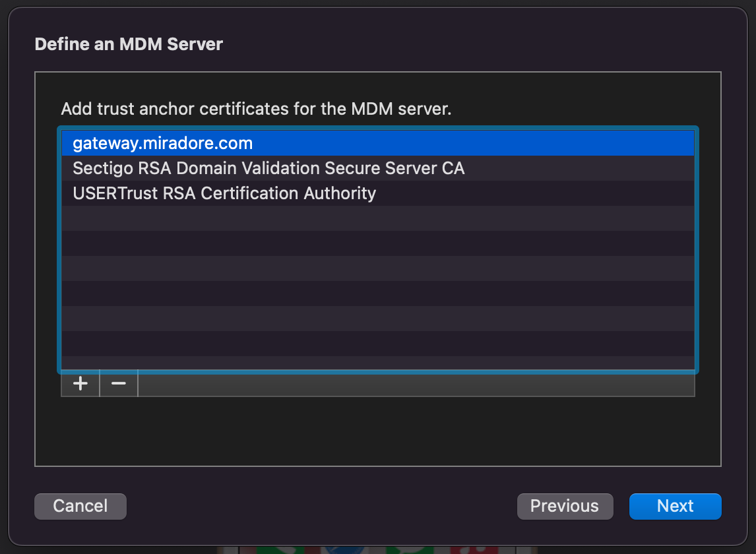Cancel the MDM server setup
The width and height of the screenshot is (756, 554).
tap(80, 507)
